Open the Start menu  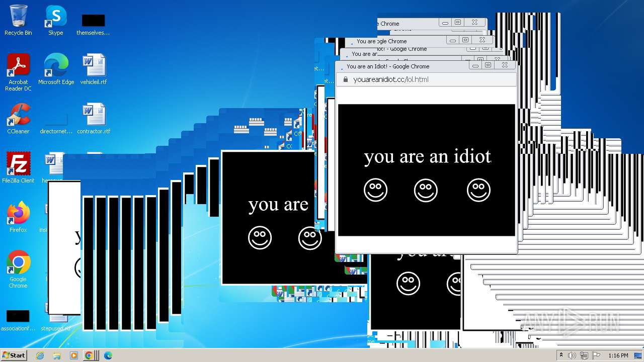coord(14,355)
